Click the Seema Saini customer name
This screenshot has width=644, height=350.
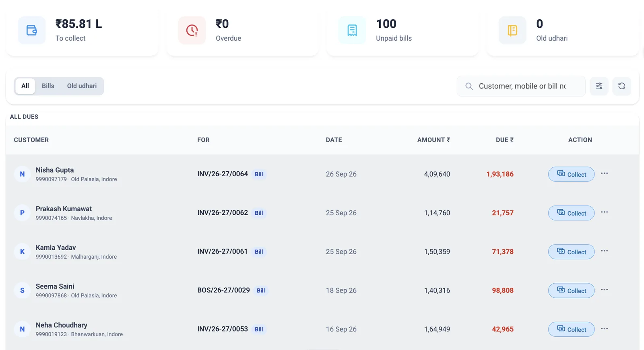(x=55, y=286)
